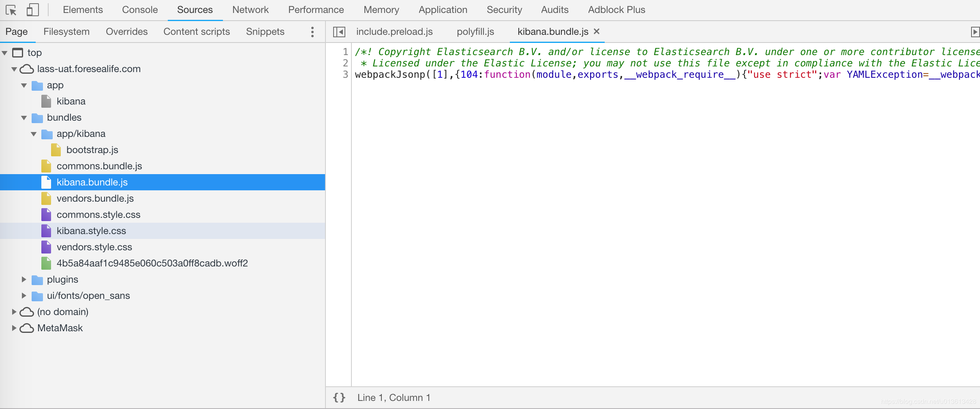The width and height of the screenshot is (980, 409).
Task: Switch to the Application panel
Action: point(443,10)
